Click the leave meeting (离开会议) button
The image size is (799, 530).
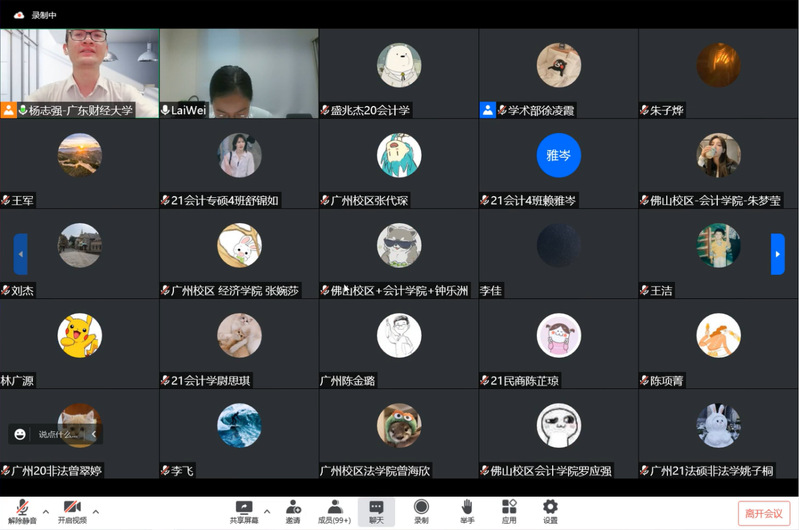pos(765,513)
